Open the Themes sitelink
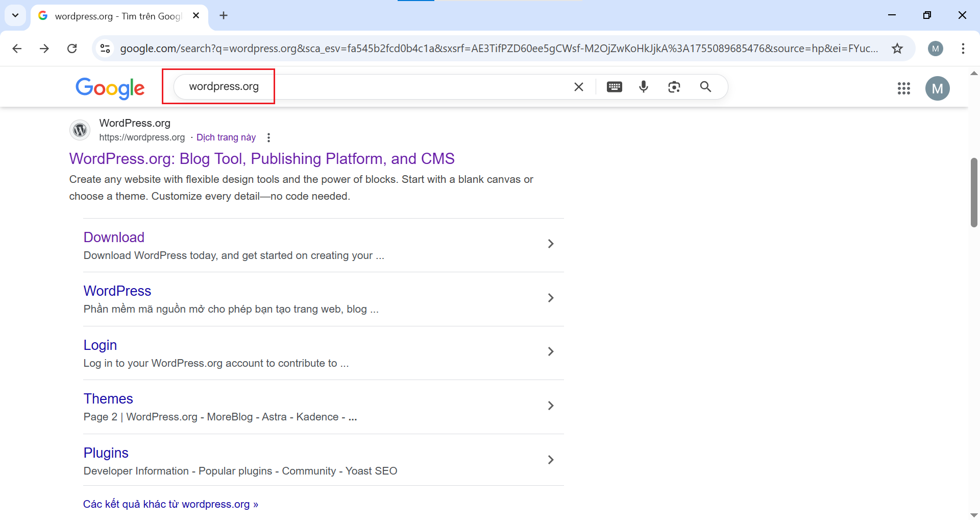Image resolution: width=980 pixels, height=520 pixels. tap(108, 399)
